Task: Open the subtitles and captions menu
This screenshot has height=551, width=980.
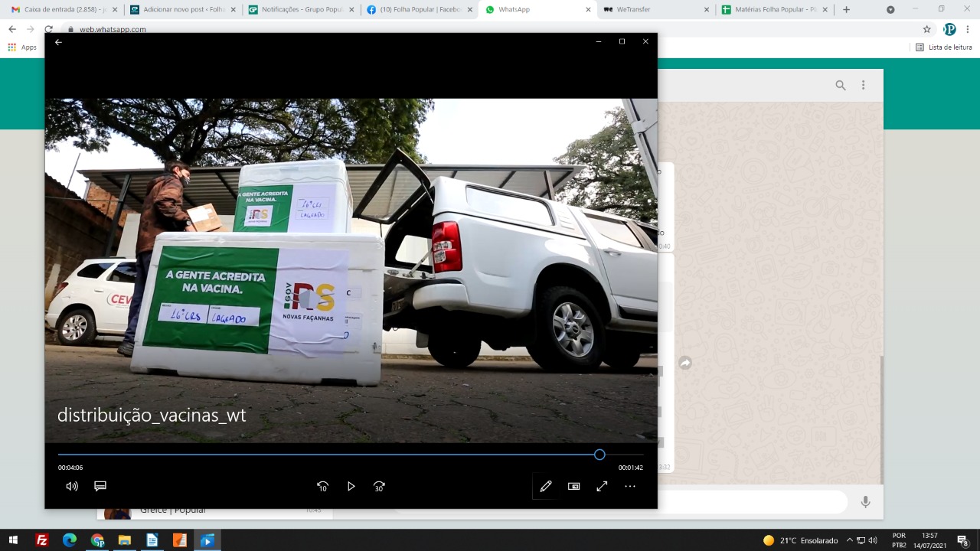Action: pos(100,486)
